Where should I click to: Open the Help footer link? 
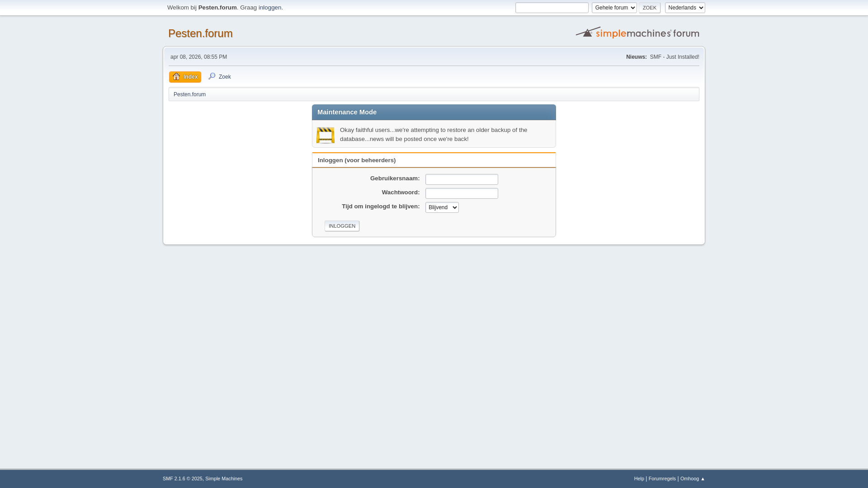(639, 479)
